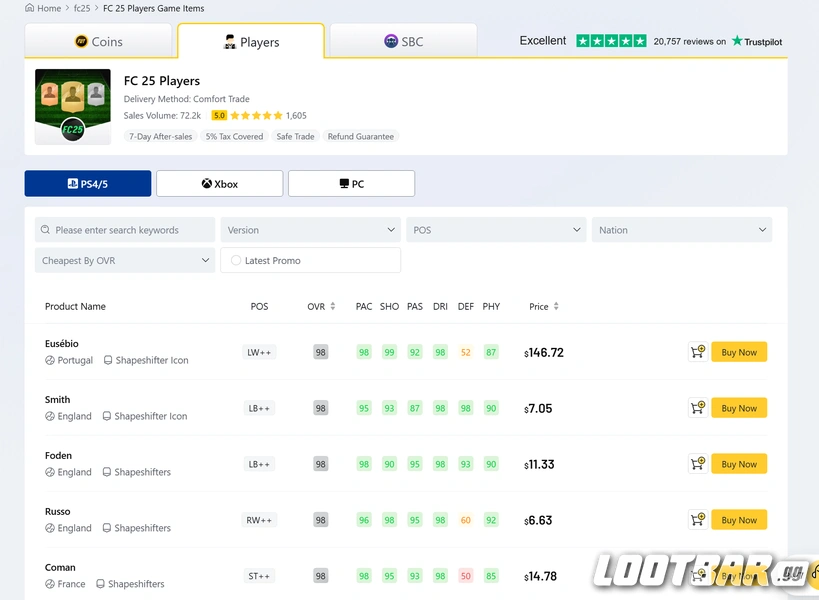Click the FC 25 Players product thumbnail
Image resolution: width=819 pixels, height=600 pixels.
73,107
